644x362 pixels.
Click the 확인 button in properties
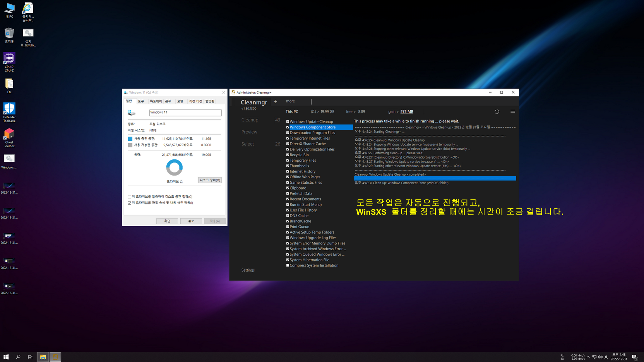point(167,221)
